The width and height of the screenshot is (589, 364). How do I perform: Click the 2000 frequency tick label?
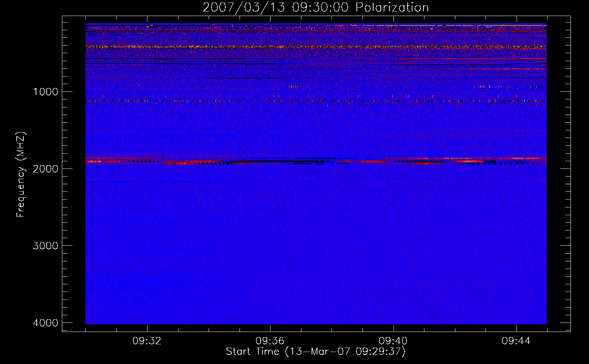click(x=46, y=169)
